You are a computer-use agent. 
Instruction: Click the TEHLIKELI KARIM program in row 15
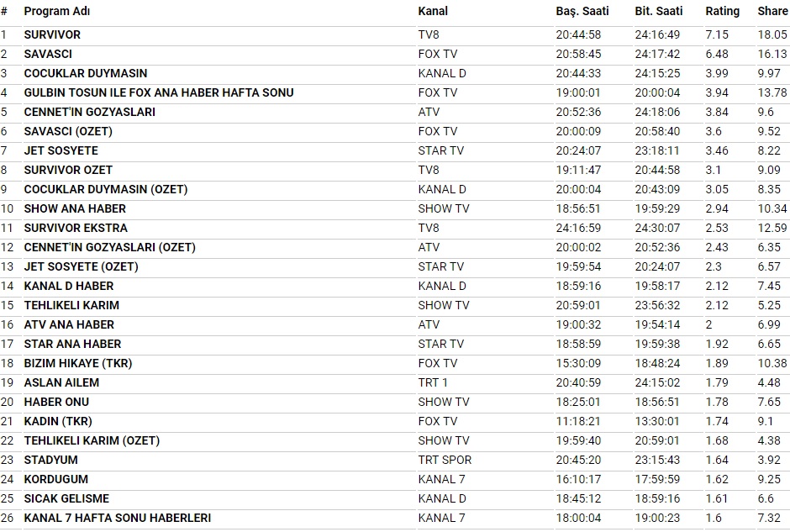tap(71, 305)
